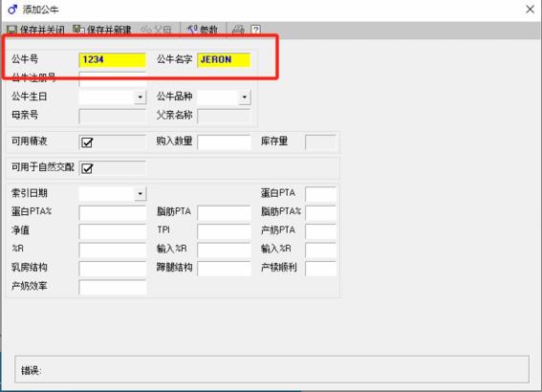
Task: Click the 公牛号 field containing 1234
Action: coord(113,60)
